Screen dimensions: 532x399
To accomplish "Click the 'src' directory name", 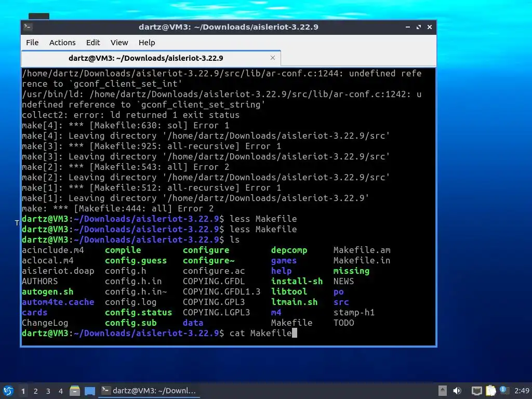I will [x=341, y=302].
